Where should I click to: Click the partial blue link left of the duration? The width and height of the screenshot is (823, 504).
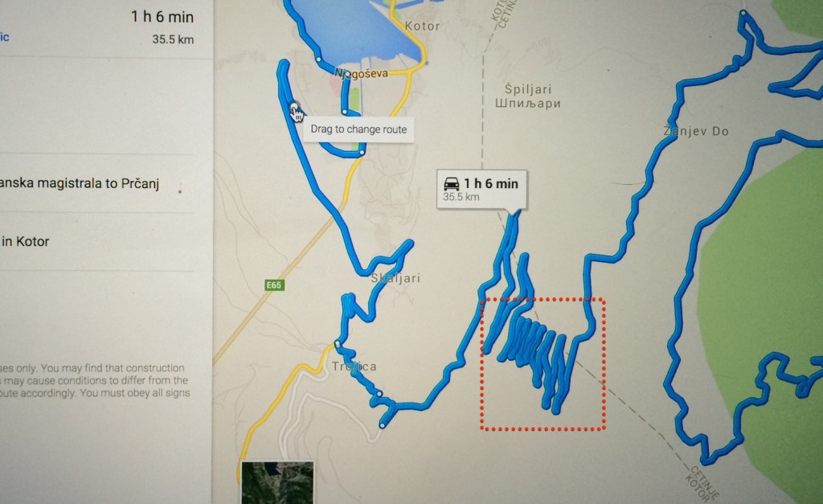click(x=4, y=37)
